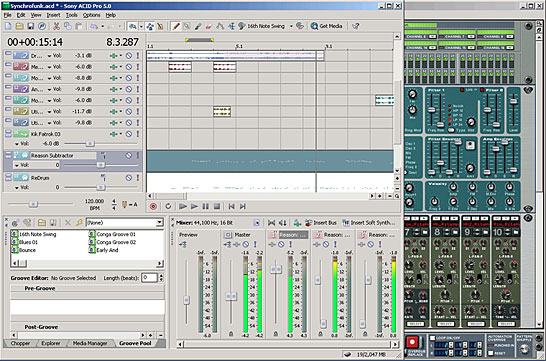Click the Reason Subtractor volume slider
546x361 pixels.
click(x=100, y=165)
